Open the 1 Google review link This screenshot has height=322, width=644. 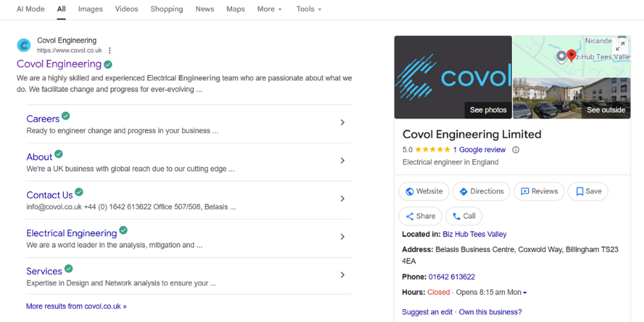[x=479, y=149]
